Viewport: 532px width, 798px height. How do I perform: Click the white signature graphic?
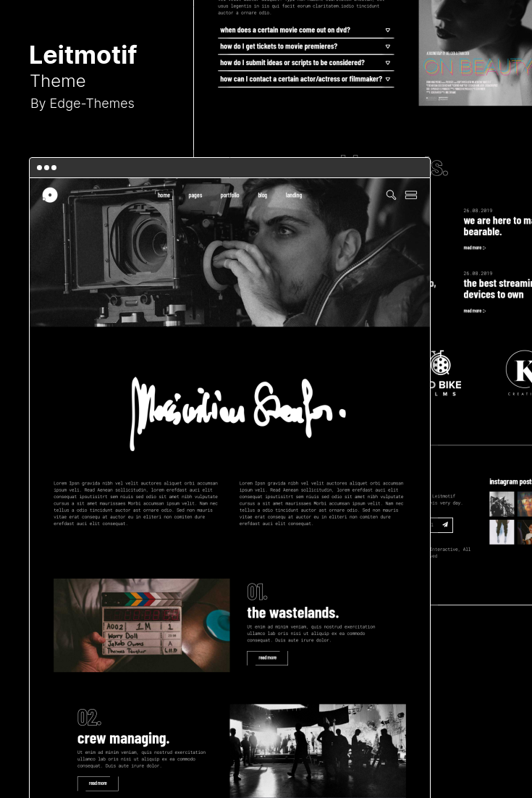pyautogui.click(x=238, y=413)
